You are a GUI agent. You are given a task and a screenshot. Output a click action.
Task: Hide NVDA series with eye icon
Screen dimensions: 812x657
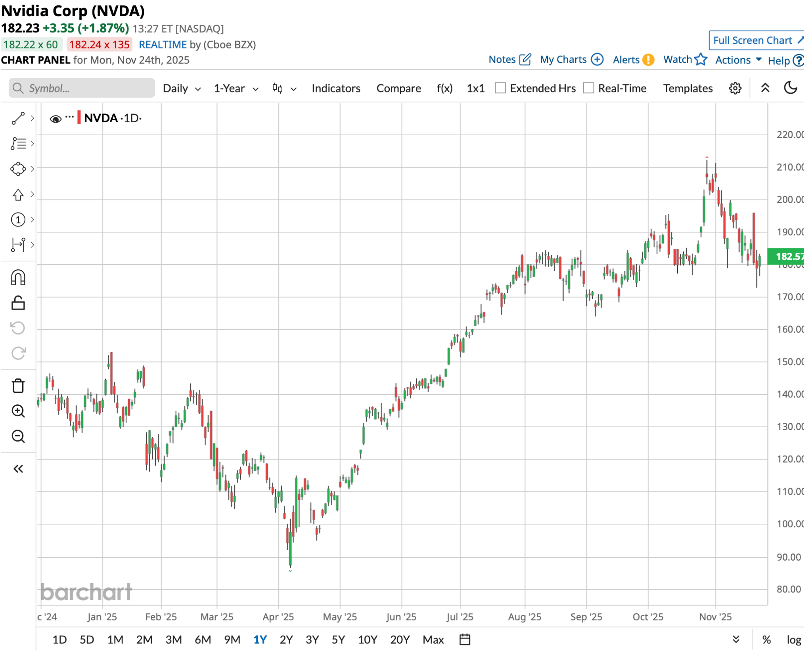click(56, 119)
